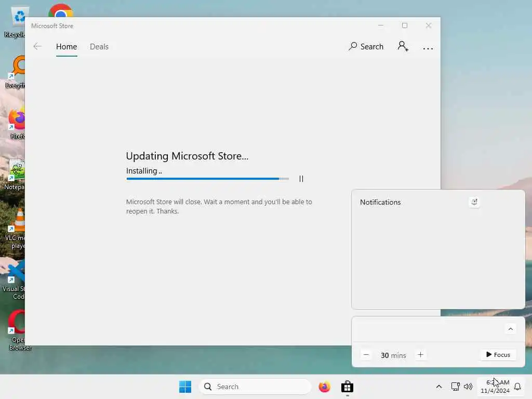Click the sign-in account icon

[403, 46]
